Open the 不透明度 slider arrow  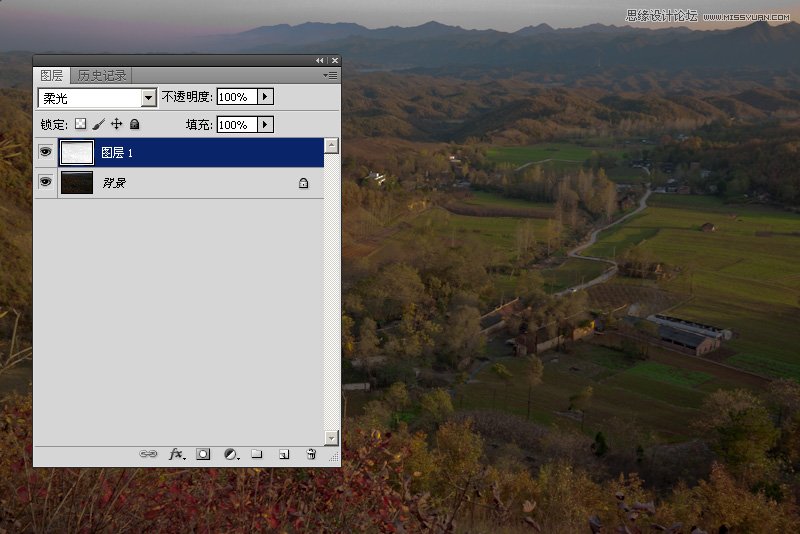click(265, 97)
